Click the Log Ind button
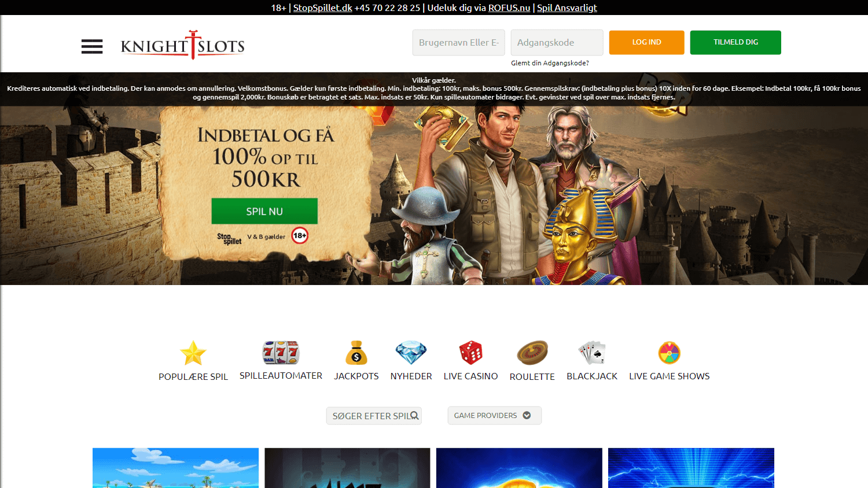868x488 pixels. pos(646,42)
